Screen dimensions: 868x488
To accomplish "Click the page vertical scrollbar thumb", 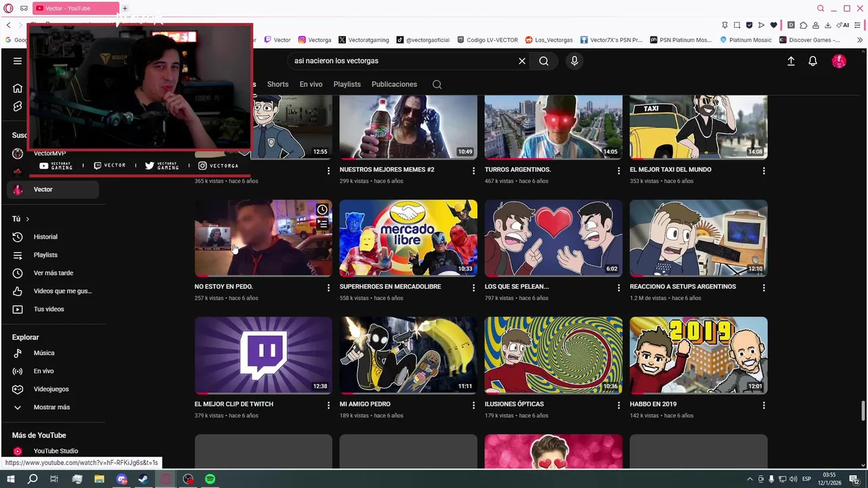I will 863,410.
